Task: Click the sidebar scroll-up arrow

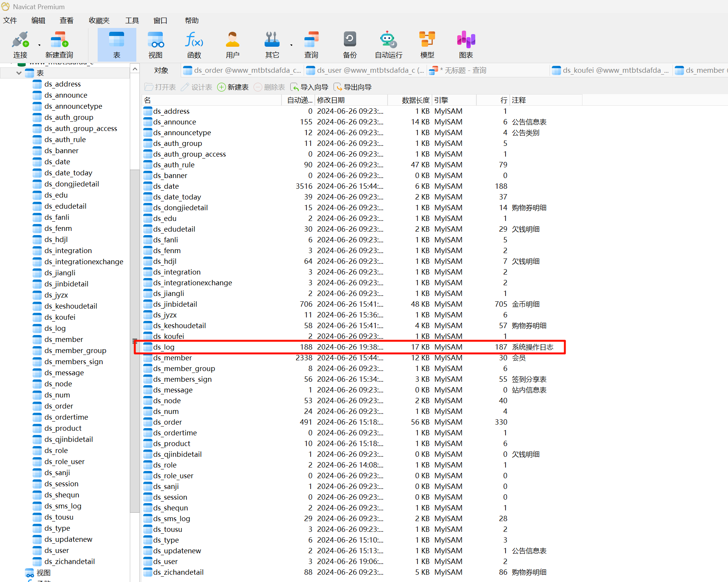Action: pyautogui.click(x=135, y=69)
